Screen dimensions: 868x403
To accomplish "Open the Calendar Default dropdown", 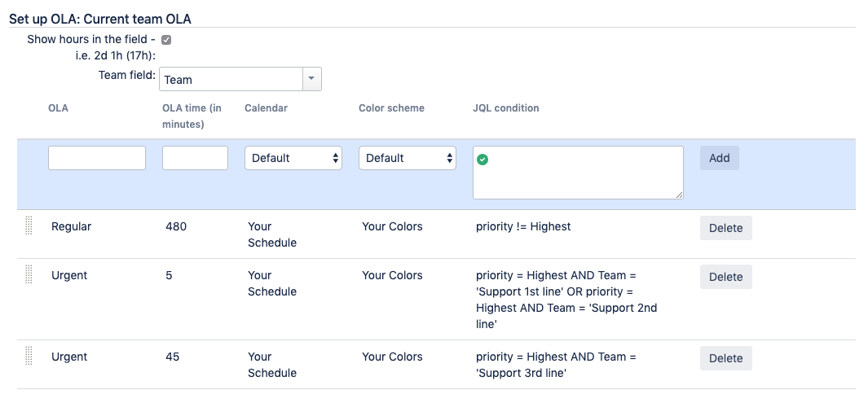I will pos(293,158).
